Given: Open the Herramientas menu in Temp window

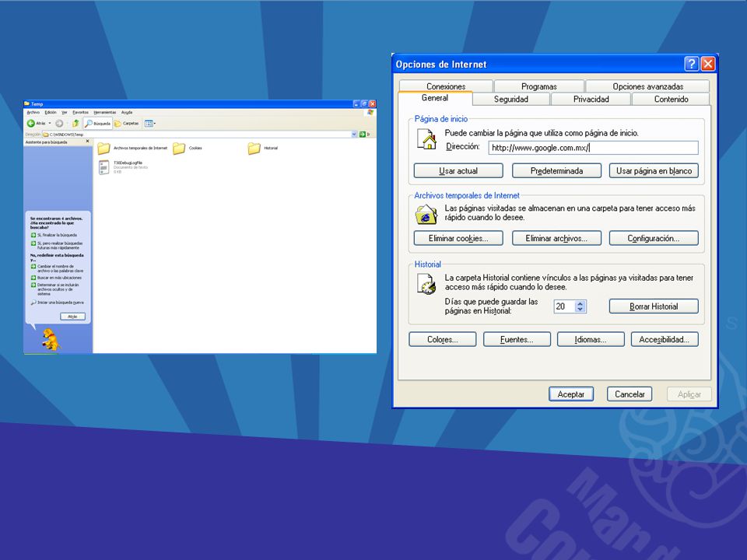Looking at the screenshot, I should coord(105,112).
